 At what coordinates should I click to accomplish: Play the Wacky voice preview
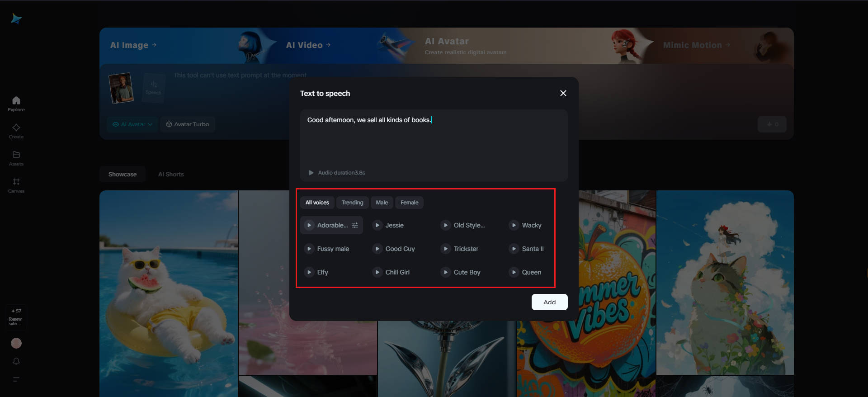click(x=514, y=225)
